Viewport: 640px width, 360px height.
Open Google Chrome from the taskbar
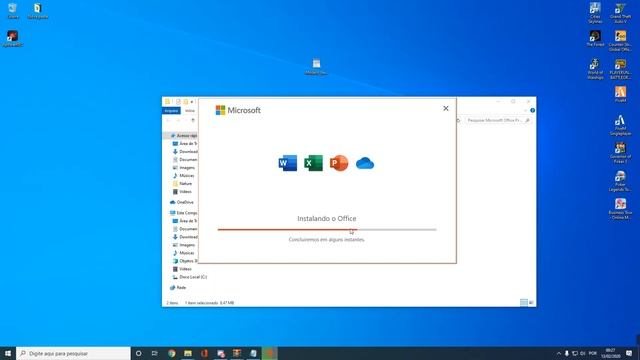[172, 353]
